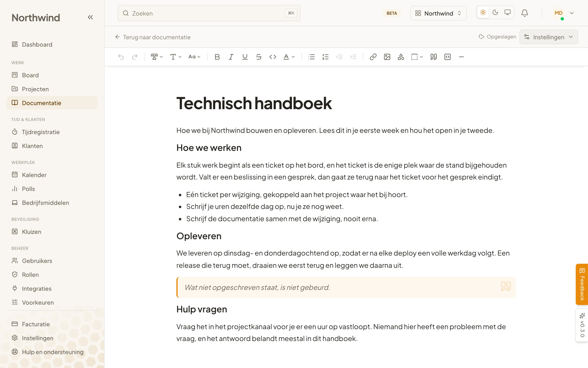Click Terug naar documentatie link
The width and height of the screenshot is (588, 368).
pyautogui.click(x=153, y=37)
